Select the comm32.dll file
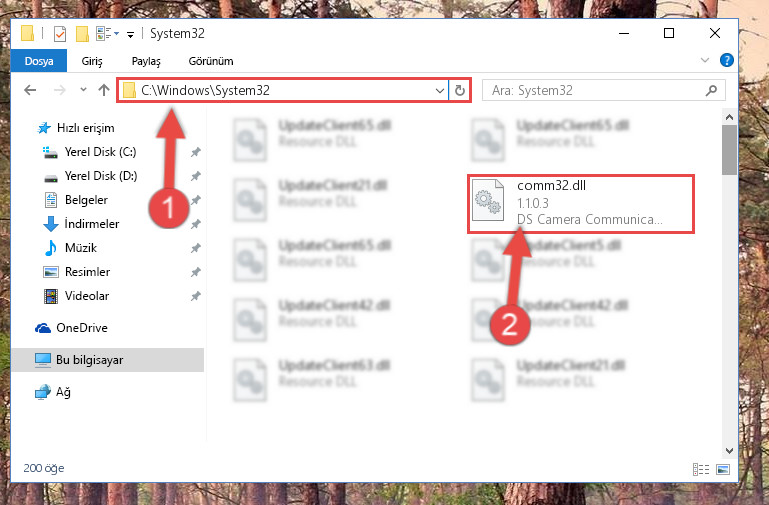The image size is (769, 505). click(x=580, y=203)
